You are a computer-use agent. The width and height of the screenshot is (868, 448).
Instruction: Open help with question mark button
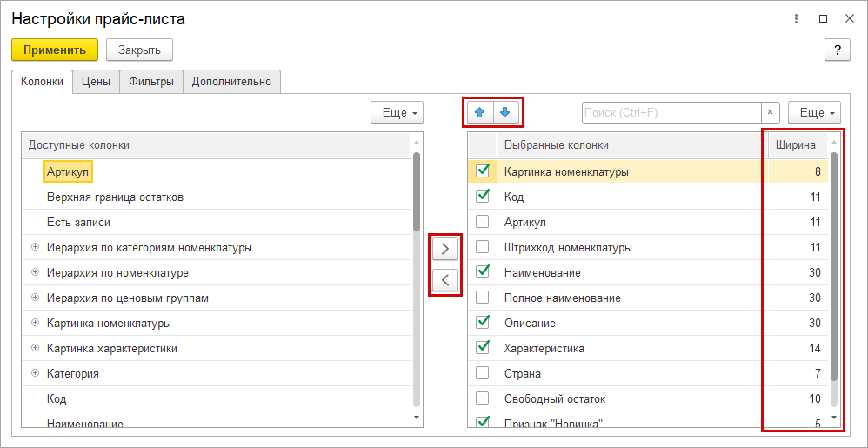point(837,50)
